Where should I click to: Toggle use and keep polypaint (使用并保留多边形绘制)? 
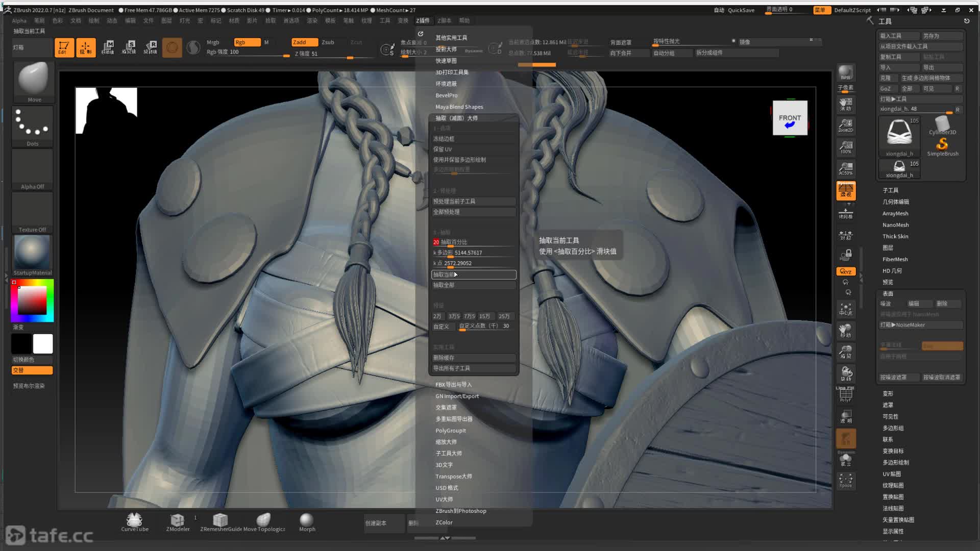(474, 160)
